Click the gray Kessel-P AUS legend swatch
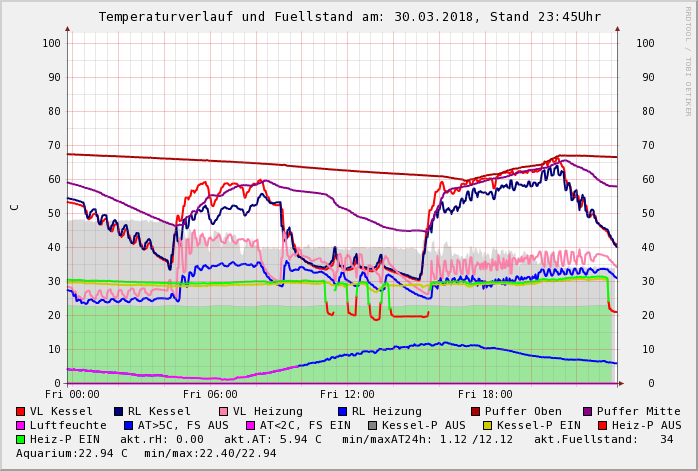This screenshot has width=698, height=471. (x=373, y=426)
